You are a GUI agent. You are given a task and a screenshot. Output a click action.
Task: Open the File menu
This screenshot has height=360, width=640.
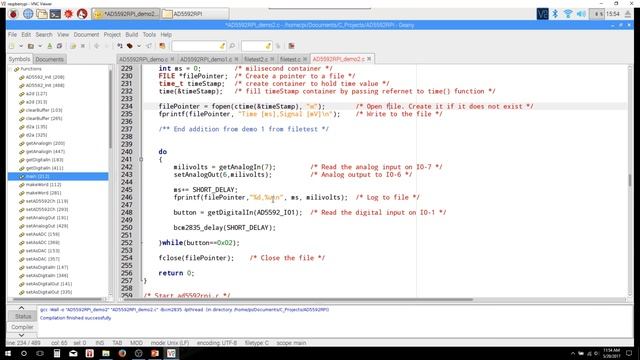12,35
